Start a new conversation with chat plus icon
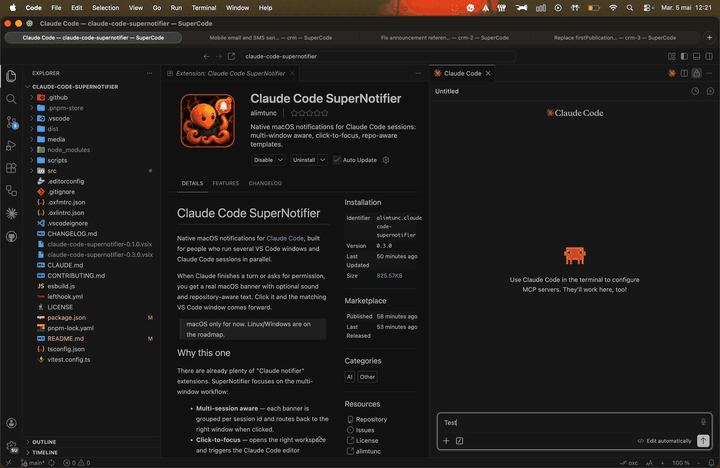The width and height of the screenshot is (720, 468). pos(710,91)
